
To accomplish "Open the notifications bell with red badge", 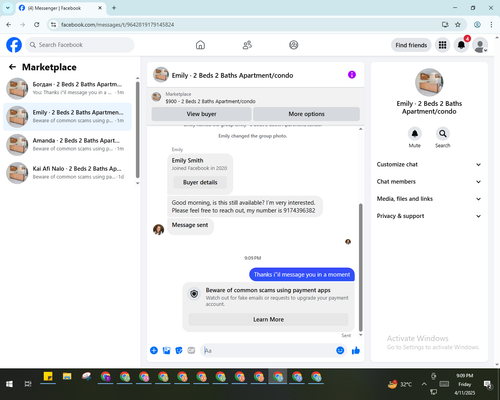I will coord(461,45).
